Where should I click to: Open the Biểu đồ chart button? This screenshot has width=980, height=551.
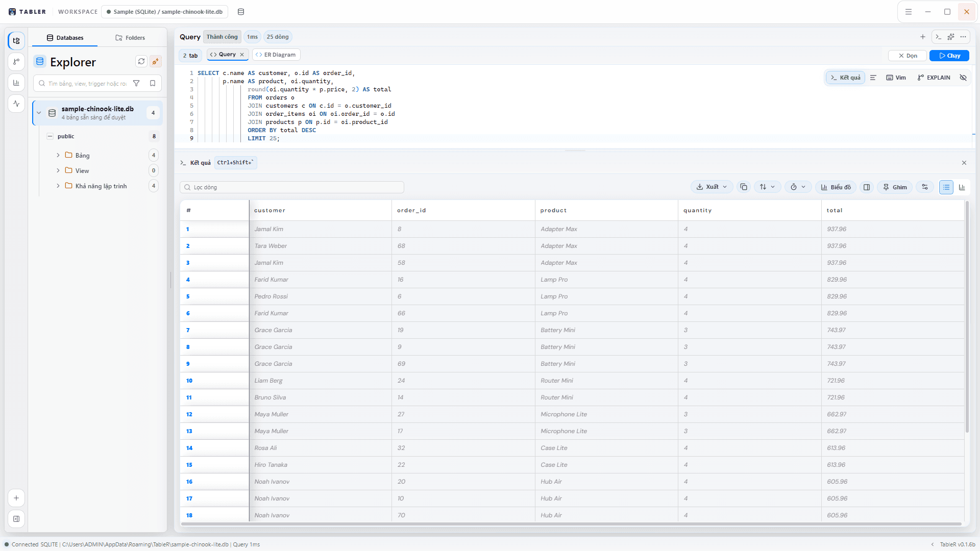(836, 187)
